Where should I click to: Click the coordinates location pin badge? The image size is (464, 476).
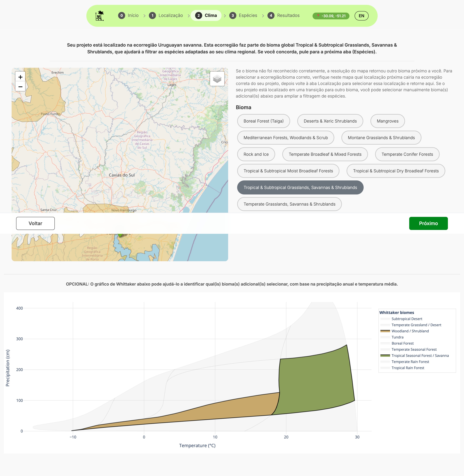pyautogui.click(x=331, y=16)
